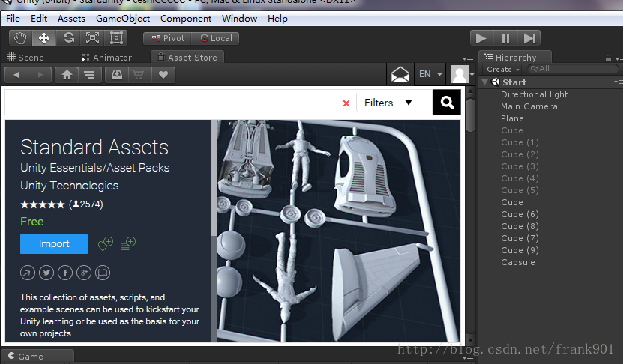This screenshot has height=364, width=623.
Task: Collapse the Start scene foldout
Action: pyautogui.click(x=484, y=82)
